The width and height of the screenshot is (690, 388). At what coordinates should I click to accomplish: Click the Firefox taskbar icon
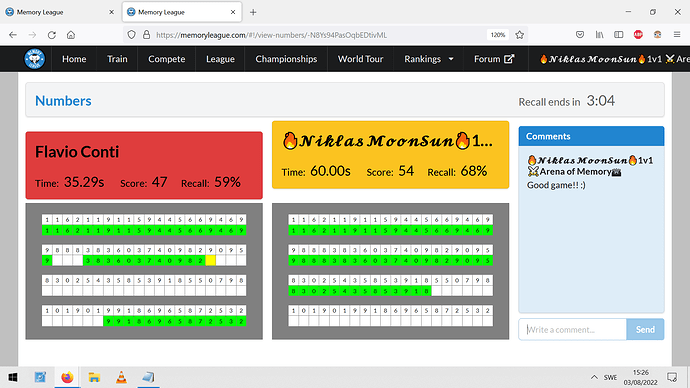[x=67, y=377]
